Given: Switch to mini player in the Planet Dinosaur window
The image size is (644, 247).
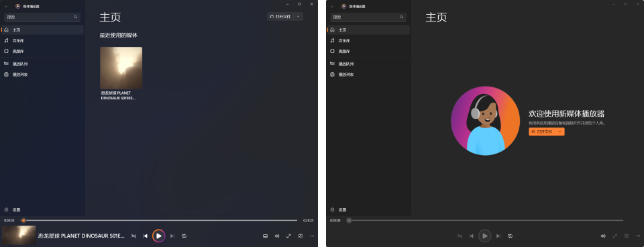Looking at the screenshot, I should (x=301, y=236).
